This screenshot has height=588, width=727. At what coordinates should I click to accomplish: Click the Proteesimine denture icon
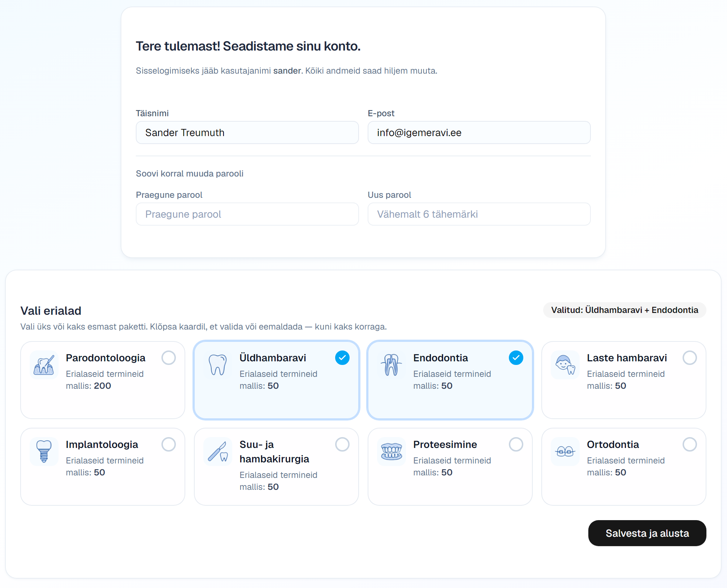tap(391, 452)
